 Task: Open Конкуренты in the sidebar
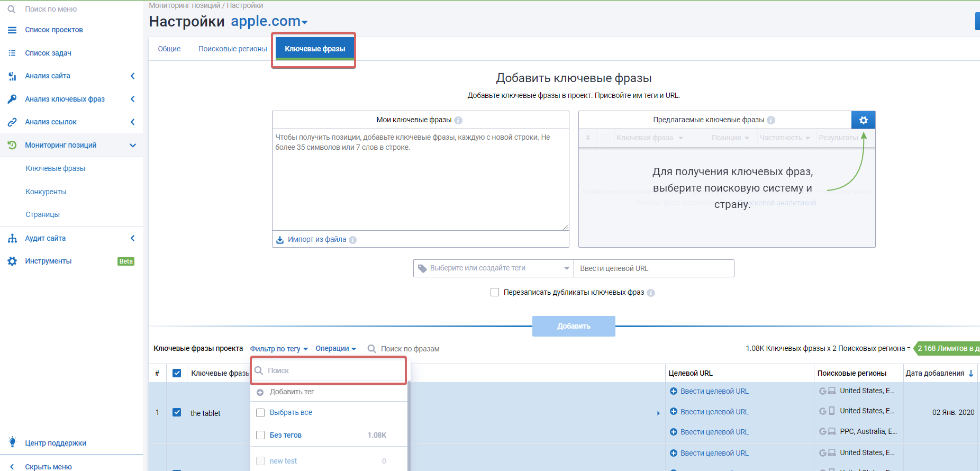click(x=46, y=192)
